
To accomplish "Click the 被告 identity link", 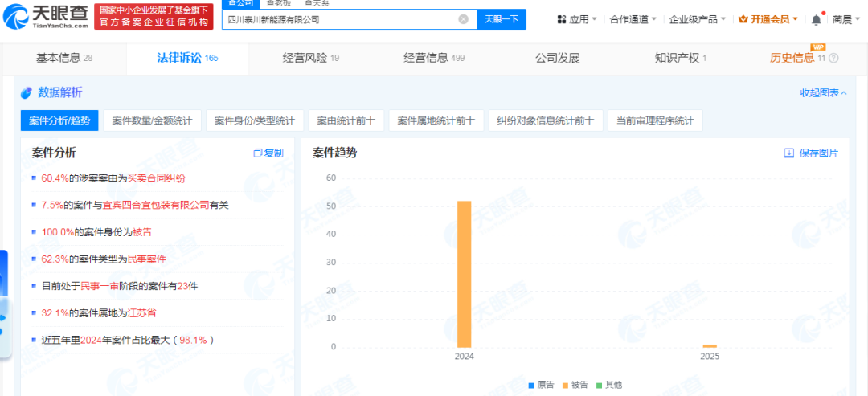I will [142, 232].
